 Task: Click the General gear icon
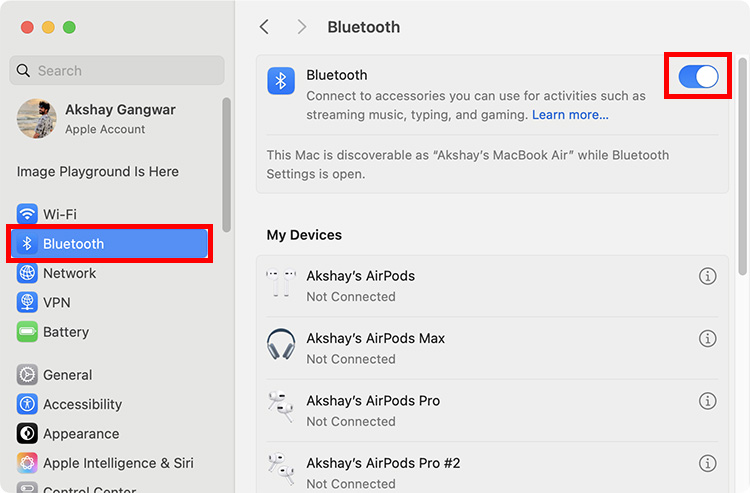tap(27, 375)
